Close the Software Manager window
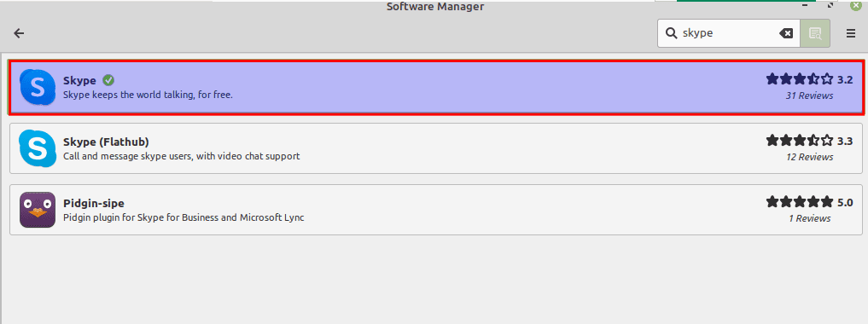The image size is (868, 324). 856,4
